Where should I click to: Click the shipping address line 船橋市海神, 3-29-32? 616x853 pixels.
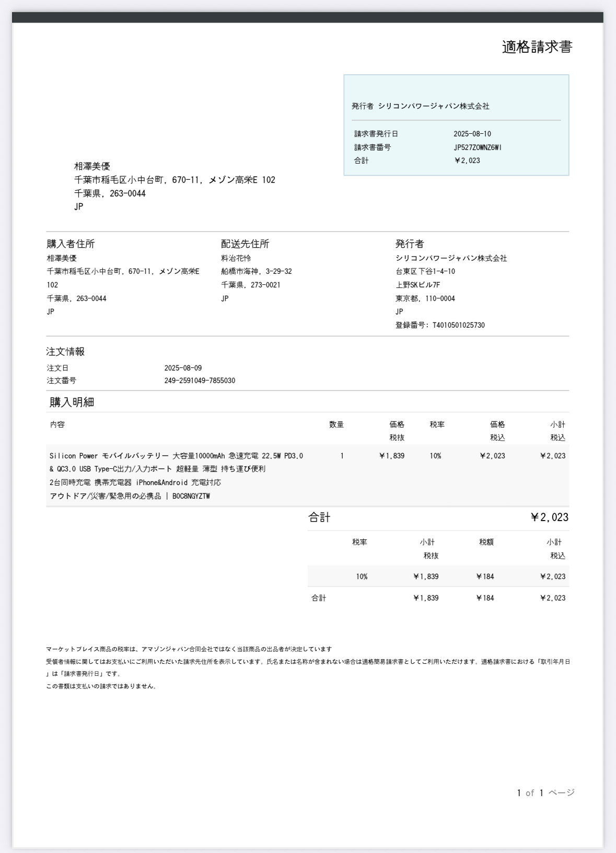click(x=256, y=271)
